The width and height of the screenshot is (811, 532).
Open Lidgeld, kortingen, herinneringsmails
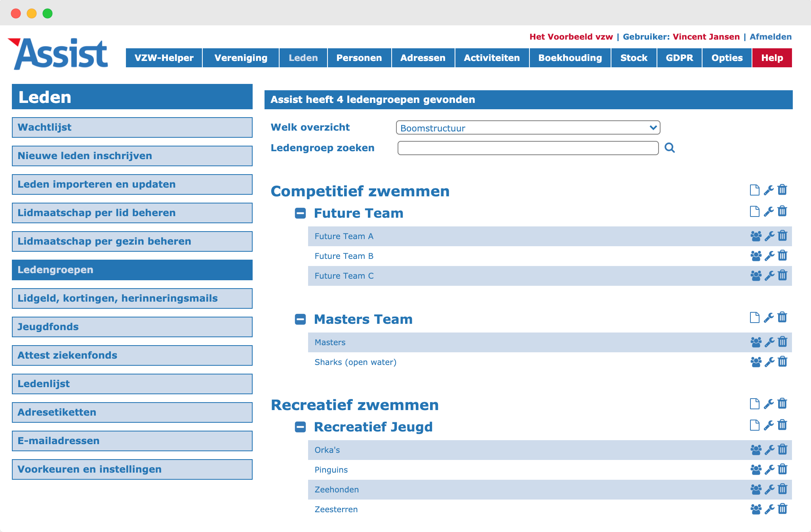point(132,298)
